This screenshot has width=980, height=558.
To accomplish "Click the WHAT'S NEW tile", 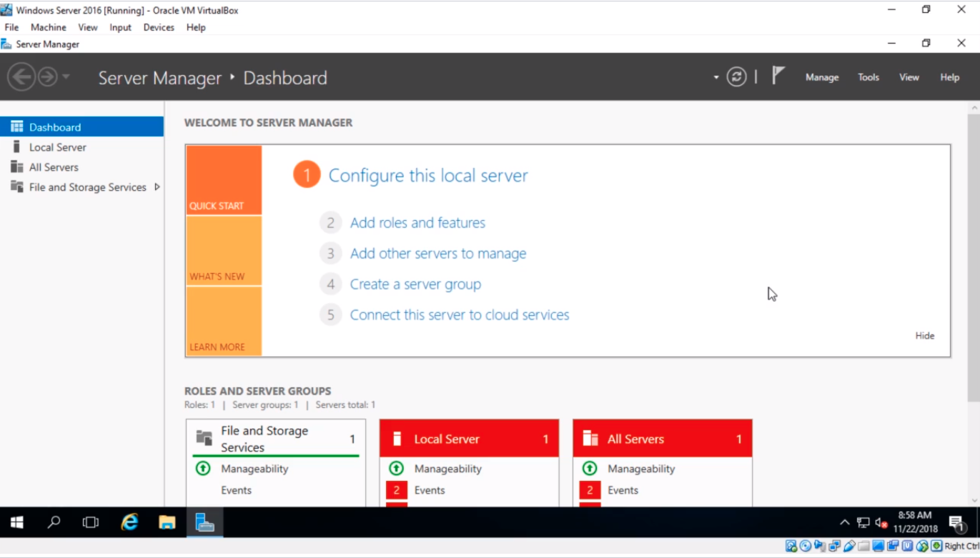I will [224, 250].
